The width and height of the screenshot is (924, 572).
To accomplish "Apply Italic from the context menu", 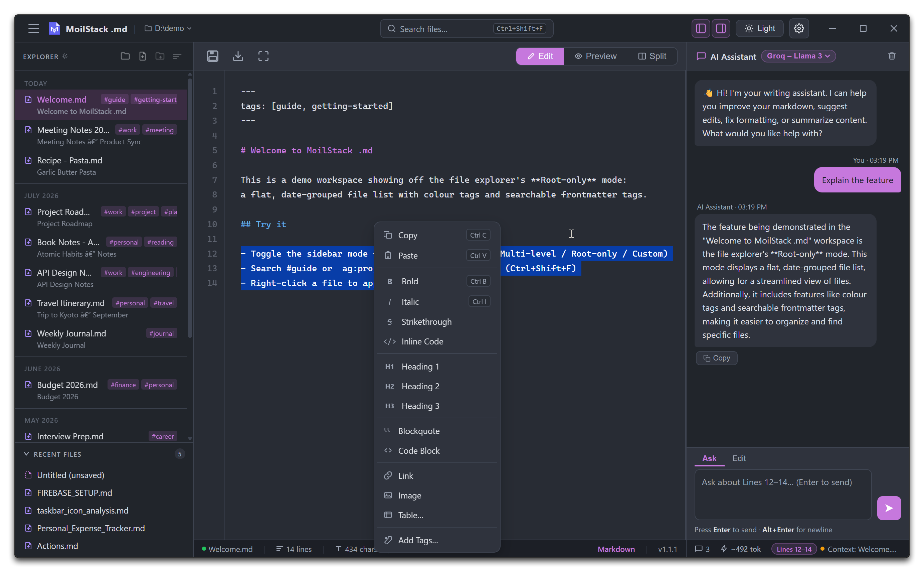I will pos(437,301).
